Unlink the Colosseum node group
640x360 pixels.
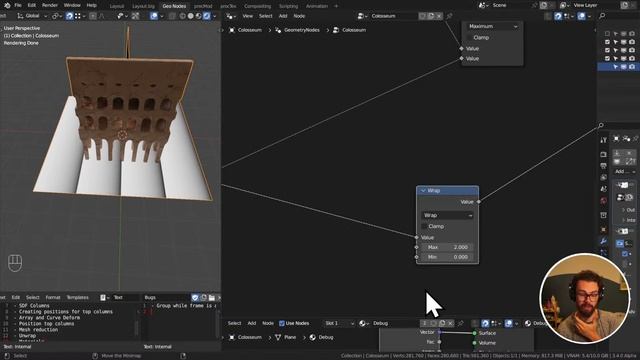click(x=439, y=16)
